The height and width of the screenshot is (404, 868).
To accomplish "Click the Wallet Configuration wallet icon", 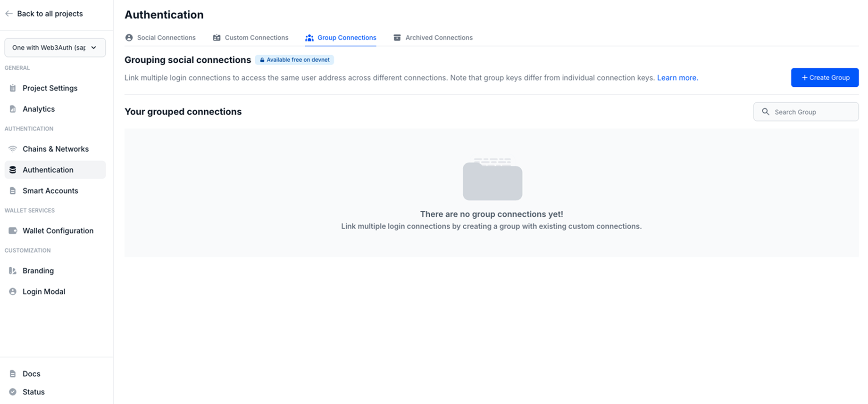I will tap(12, 231).
